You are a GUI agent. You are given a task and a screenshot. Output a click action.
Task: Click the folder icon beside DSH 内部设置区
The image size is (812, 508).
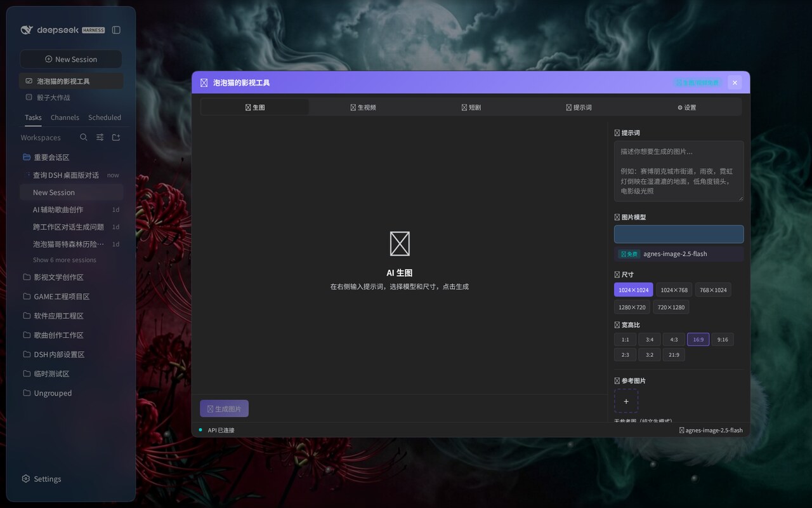pos(27,354)
